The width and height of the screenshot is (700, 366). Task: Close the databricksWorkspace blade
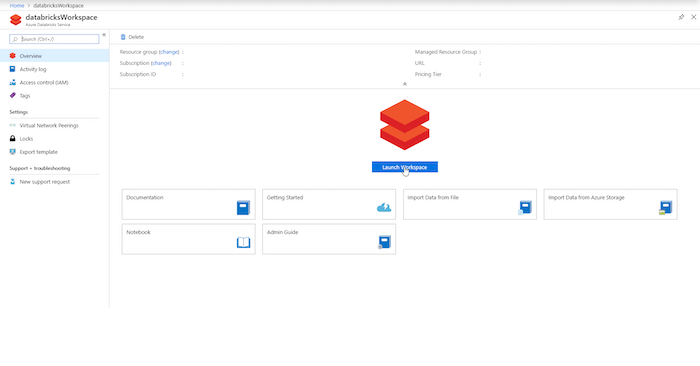[693, 17]
